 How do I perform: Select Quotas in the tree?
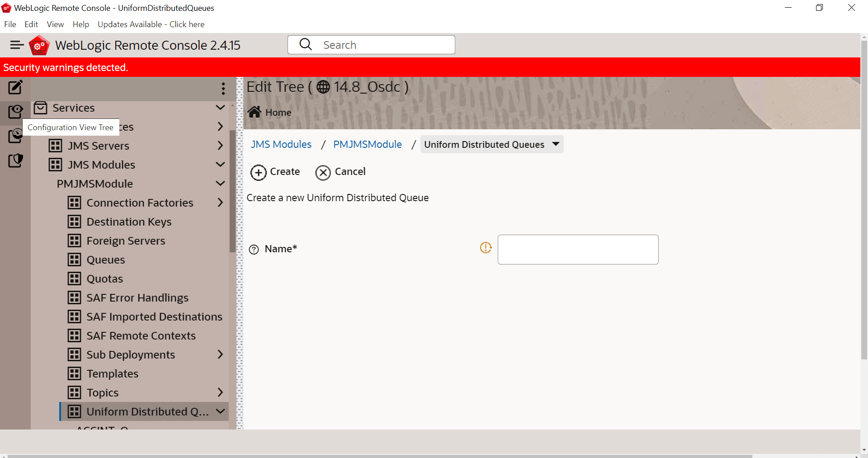coord(105,279)
